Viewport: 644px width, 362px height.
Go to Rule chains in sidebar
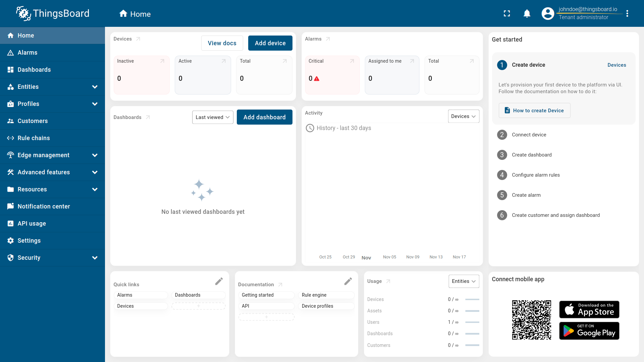pos(34,138)
